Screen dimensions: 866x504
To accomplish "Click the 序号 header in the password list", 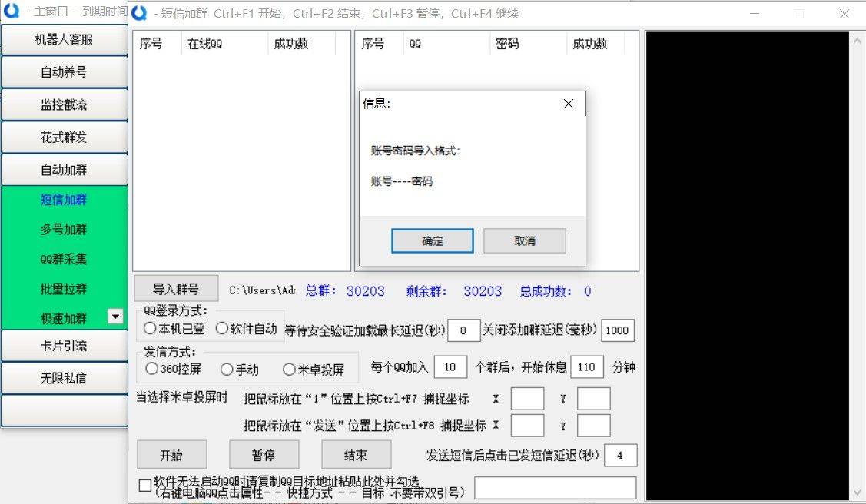I will tap(380, 44).
